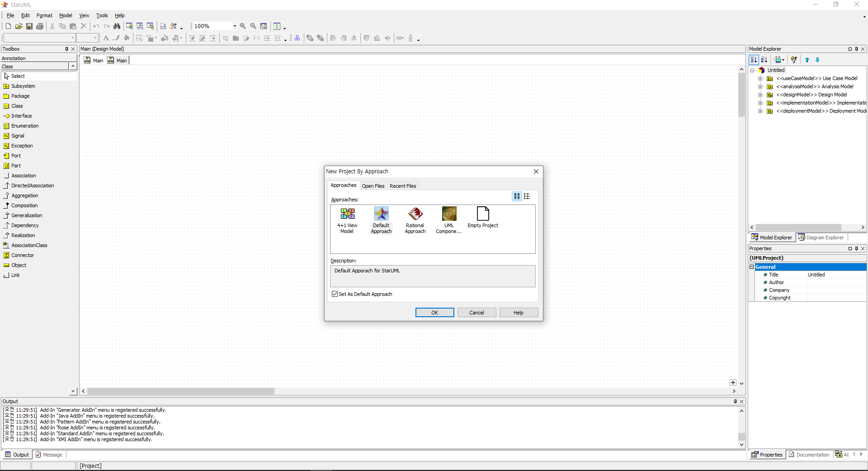The width and height of the screenshot is (868, 471).
Task: Switch to the Diagram Explorer tab
Action: pyautogui.click(x=821, y=238)
